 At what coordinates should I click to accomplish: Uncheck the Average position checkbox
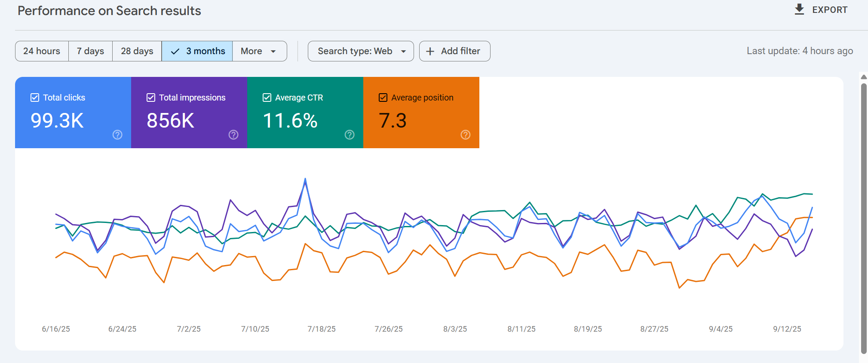(383, 98)
